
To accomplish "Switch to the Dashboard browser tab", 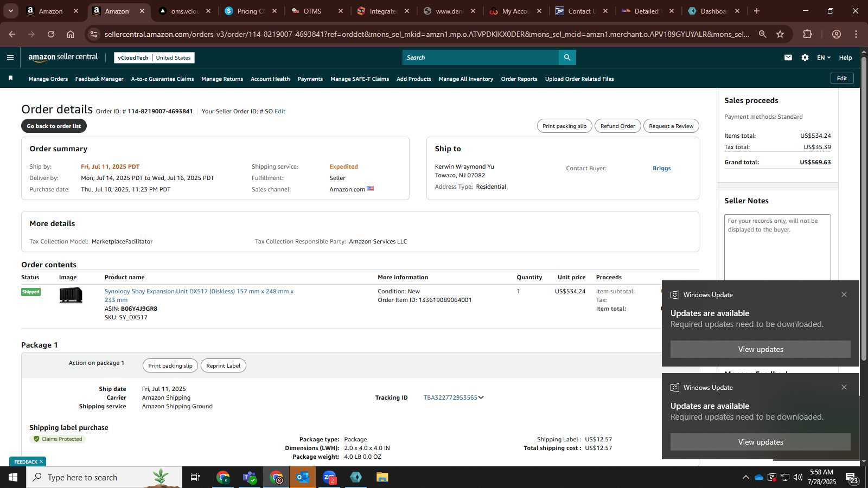I will point(714,11).
